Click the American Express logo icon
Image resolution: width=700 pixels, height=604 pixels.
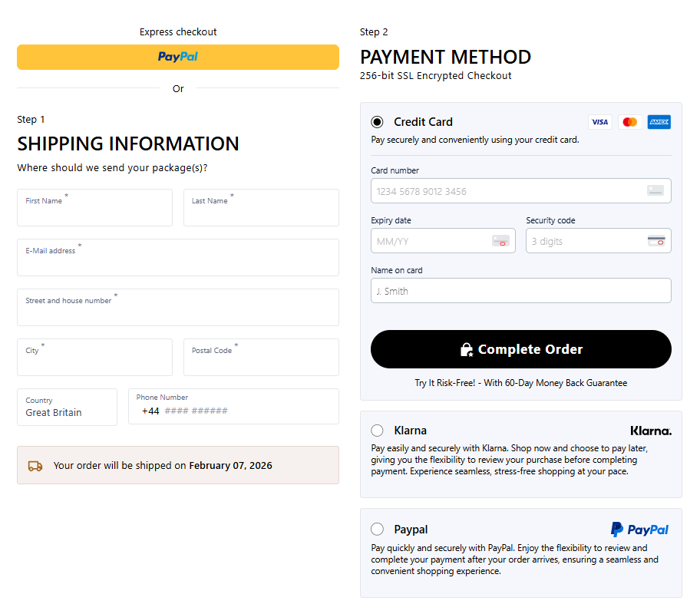659,122
